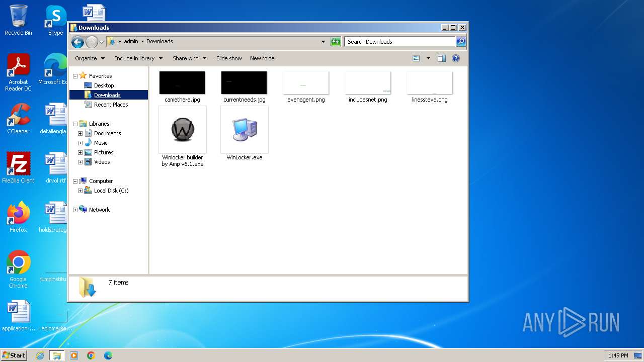Open Windows Media Player from taskbar
This screenshot has height=362, width=644.
tap(74, 355)
